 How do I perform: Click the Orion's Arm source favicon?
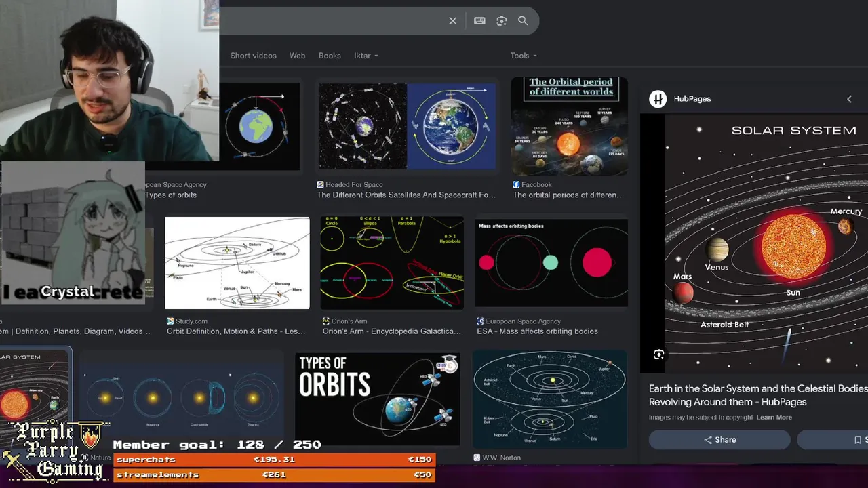[x=326, y=321]
